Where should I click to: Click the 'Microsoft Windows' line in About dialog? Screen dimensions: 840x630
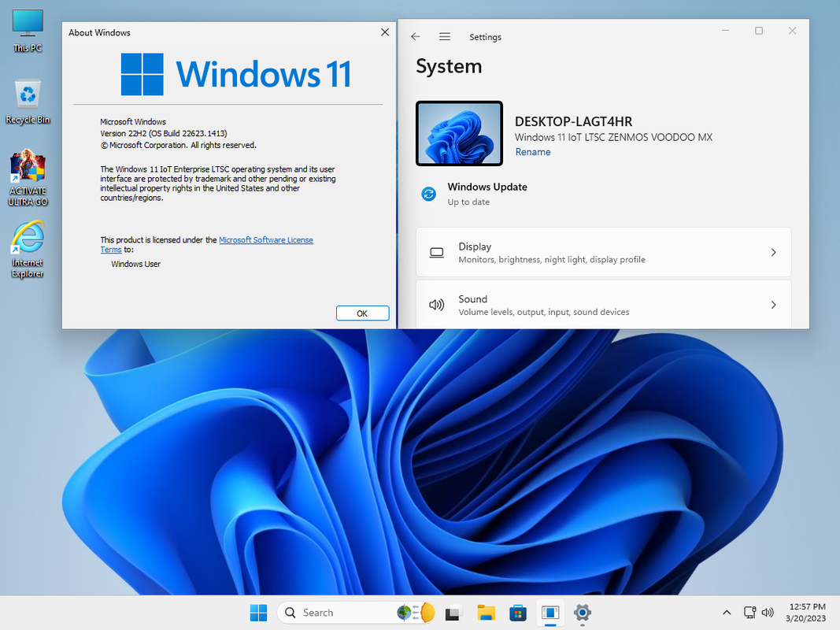(133, 121)
